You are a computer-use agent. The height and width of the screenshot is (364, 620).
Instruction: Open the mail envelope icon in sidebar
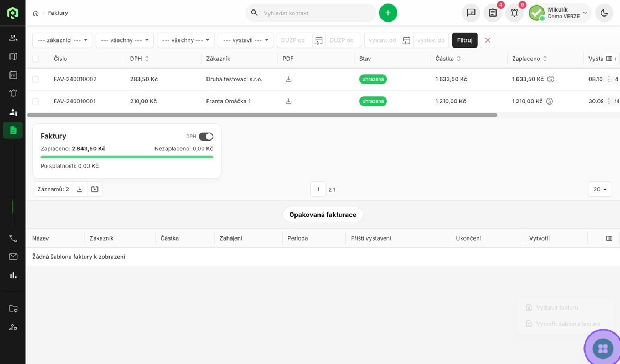13,257
